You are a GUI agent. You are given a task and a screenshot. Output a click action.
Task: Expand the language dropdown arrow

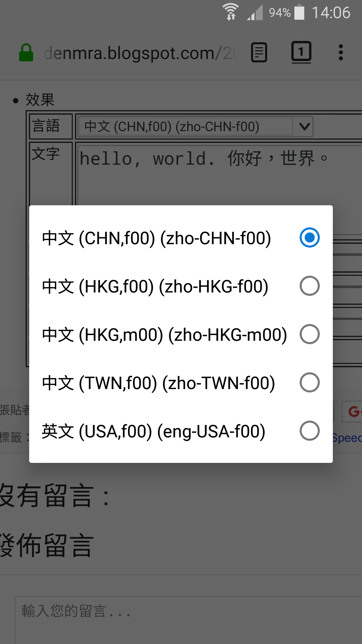[304, 126]
